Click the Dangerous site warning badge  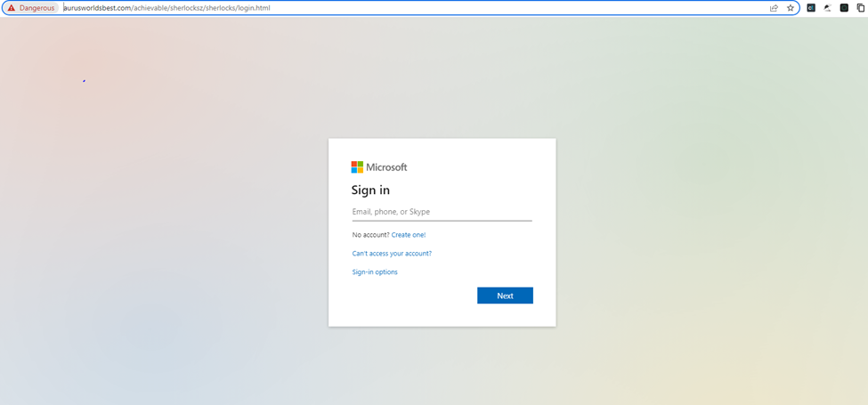(31, 8)
